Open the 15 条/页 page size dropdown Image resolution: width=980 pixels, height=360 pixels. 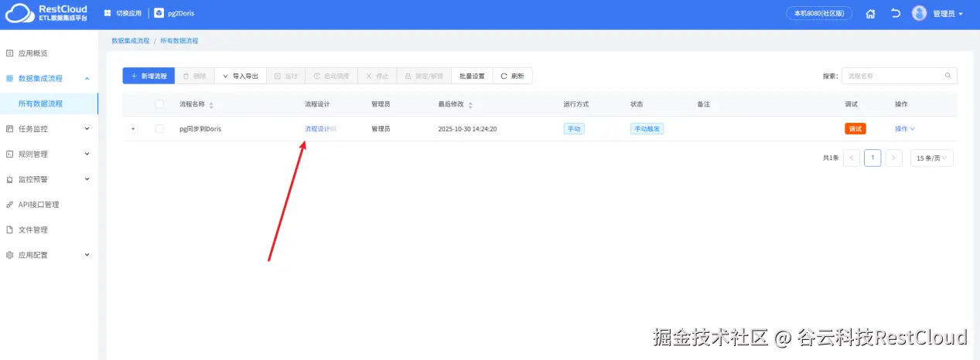[932, 158]
